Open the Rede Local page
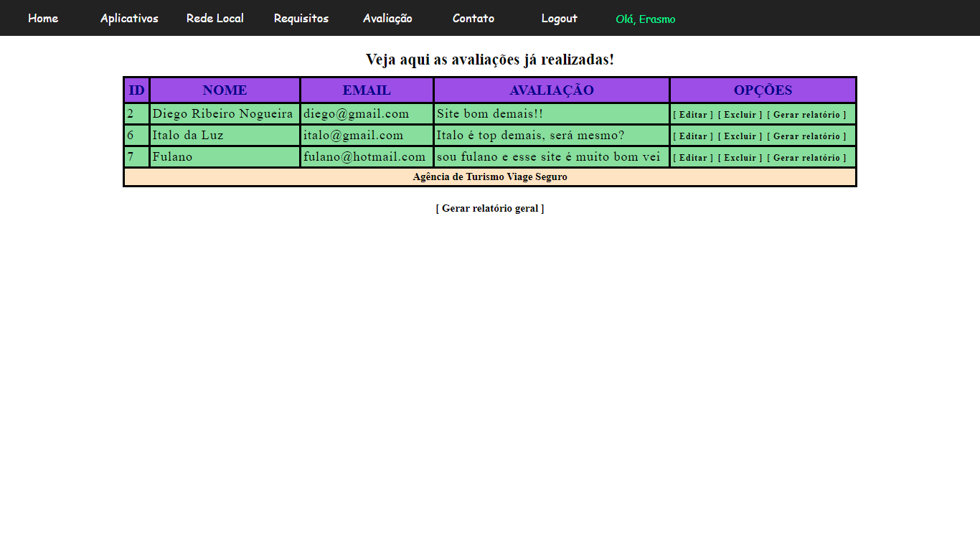 pyautogui.click(x=215, y=18)
